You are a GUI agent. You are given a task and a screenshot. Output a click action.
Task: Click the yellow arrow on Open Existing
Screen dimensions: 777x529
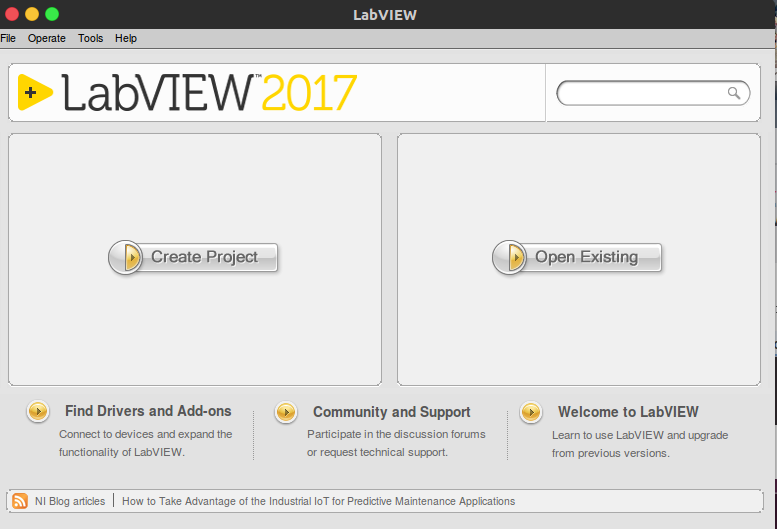516,257
